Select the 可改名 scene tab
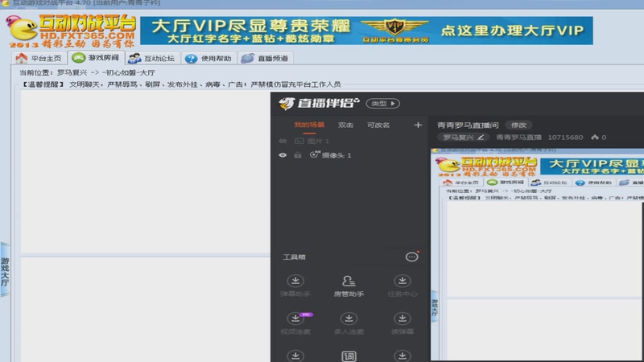This screenshot has height=362, width=644. 378,125
